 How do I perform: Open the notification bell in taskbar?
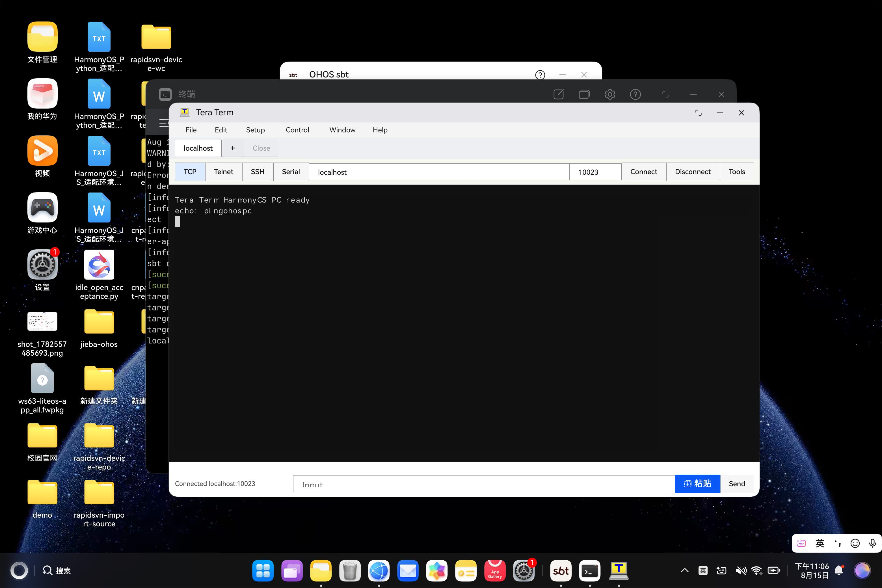point(839,571)
